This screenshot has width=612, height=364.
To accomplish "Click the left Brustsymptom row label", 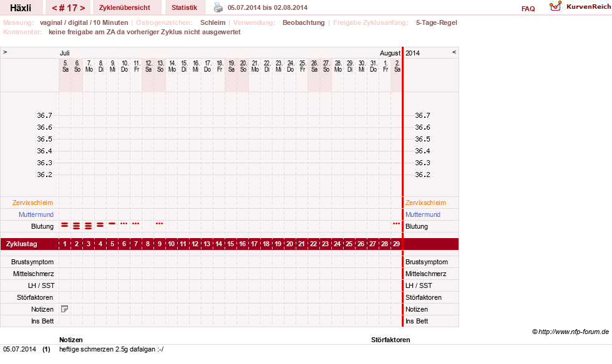I will [x=32, y=262].
